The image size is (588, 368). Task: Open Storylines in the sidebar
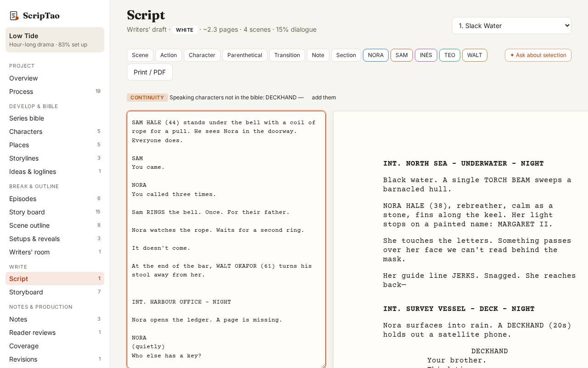(55, 158)
